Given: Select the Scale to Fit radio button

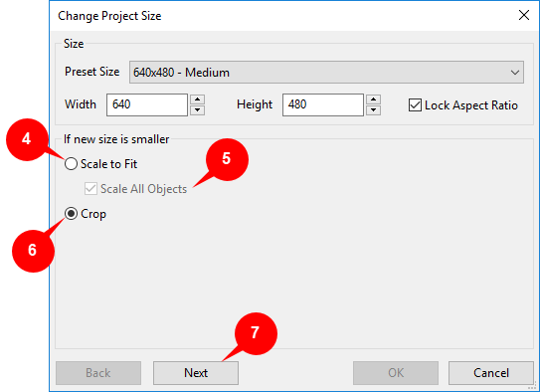Looking at the screenshot, I should tap(71, 164).
